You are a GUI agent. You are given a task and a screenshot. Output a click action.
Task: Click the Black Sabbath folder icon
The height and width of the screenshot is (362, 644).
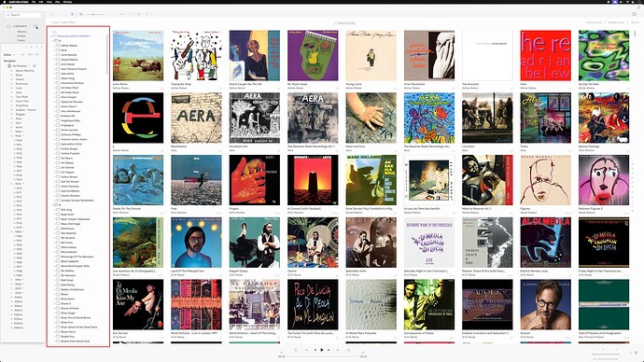click(58, 261)
